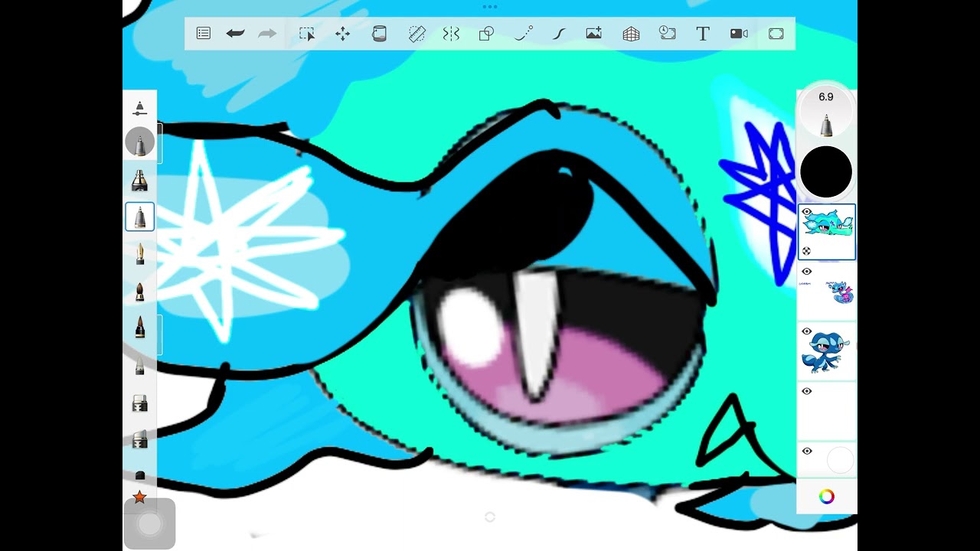Select the Flood Fill bucket tool

379,34
